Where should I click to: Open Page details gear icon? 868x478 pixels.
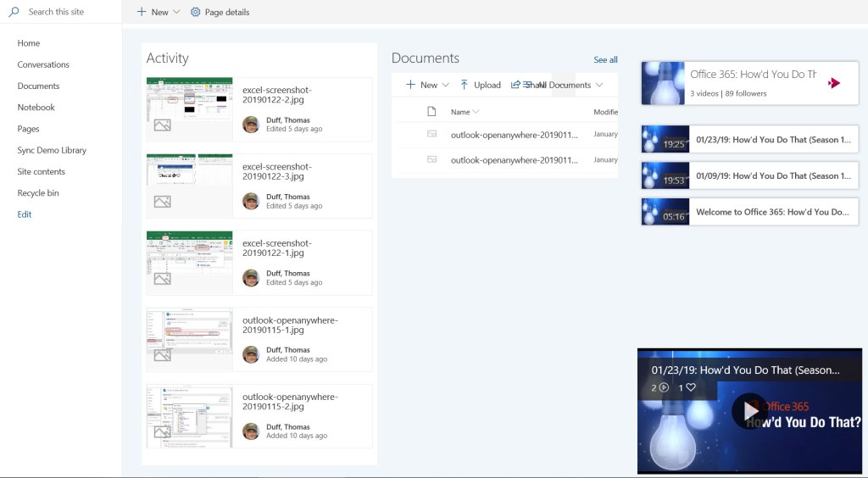(x=195, y=12)
